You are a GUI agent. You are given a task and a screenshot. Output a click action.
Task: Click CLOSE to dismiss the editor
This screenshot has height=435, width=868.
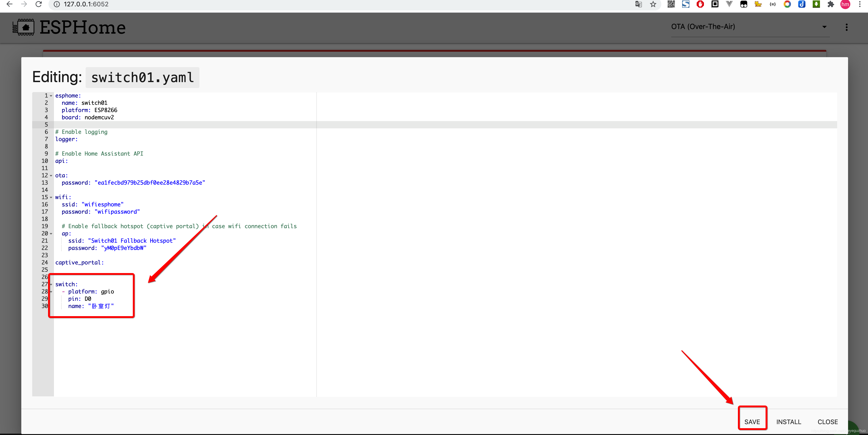pos(827,422)
